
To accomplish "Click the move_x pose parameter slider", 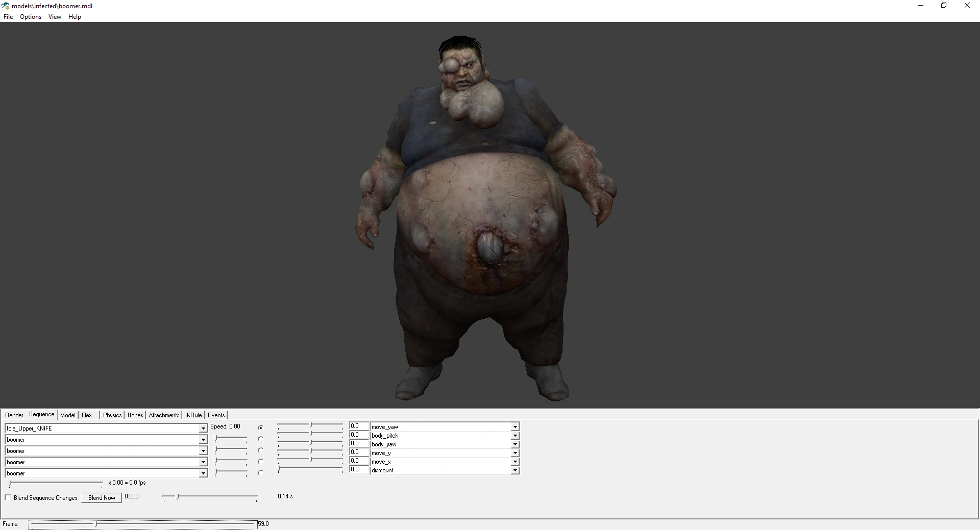I will point(310,461).
